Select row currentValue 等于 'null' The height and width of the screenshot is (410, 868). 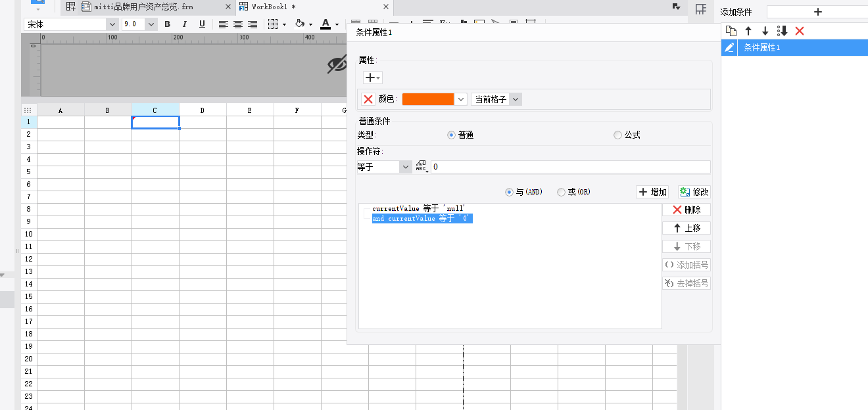418,209
